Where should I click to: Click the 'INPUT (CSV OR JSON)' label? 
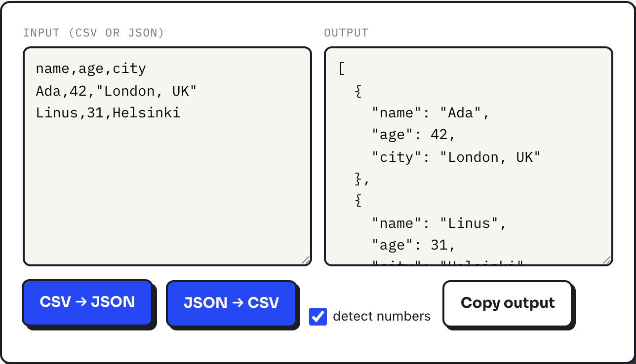point(93,33)
